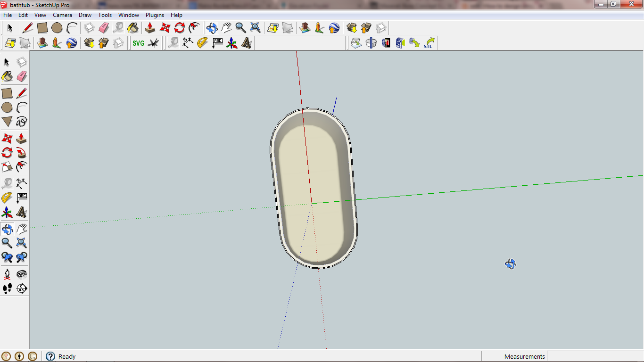
Task: Select the Pan hand in the left palette
Action: tap(22, 229)
